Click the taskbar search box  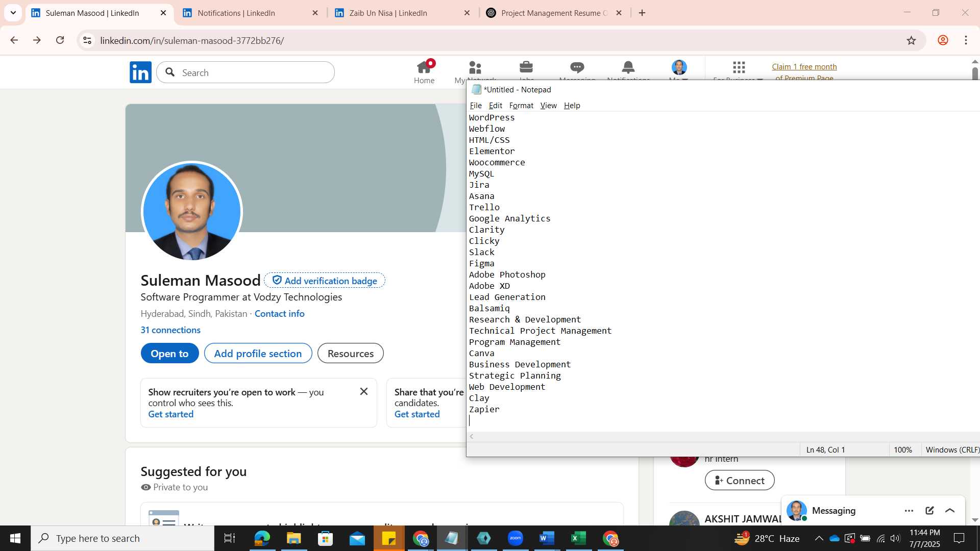click(122, 538)
